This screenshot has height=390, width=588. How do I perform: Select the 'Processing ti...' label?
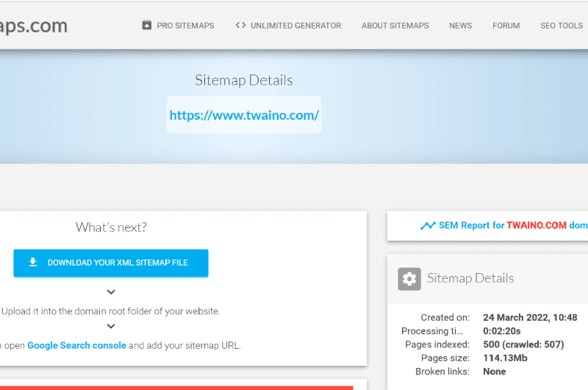click(x=432, y=331)
